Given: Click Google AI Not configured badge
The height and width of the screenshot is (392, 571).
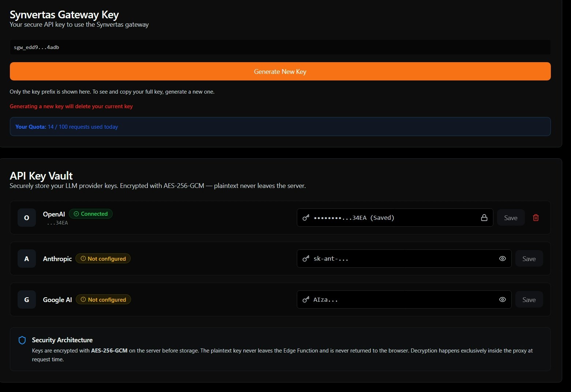Looking at the screenshot, I should point(103,299).
